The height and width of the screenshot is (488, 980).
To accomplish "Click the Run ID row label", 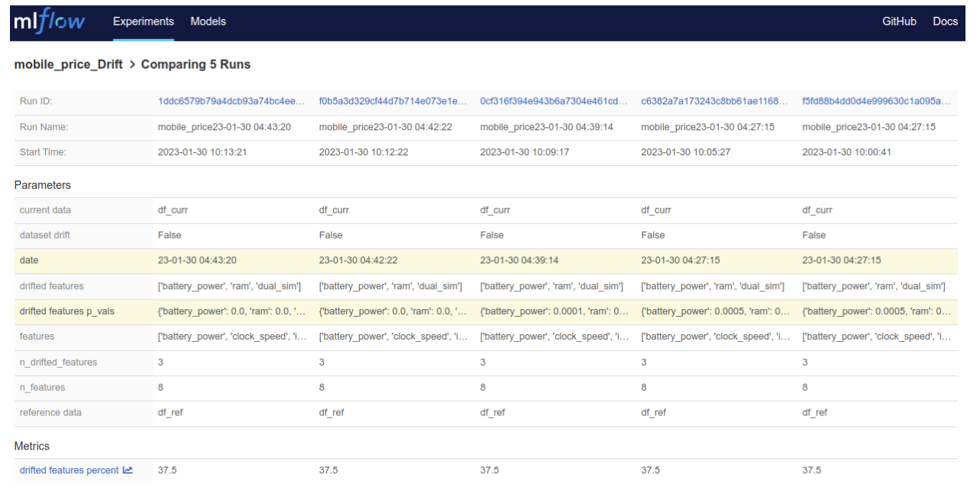I will 36,101.
